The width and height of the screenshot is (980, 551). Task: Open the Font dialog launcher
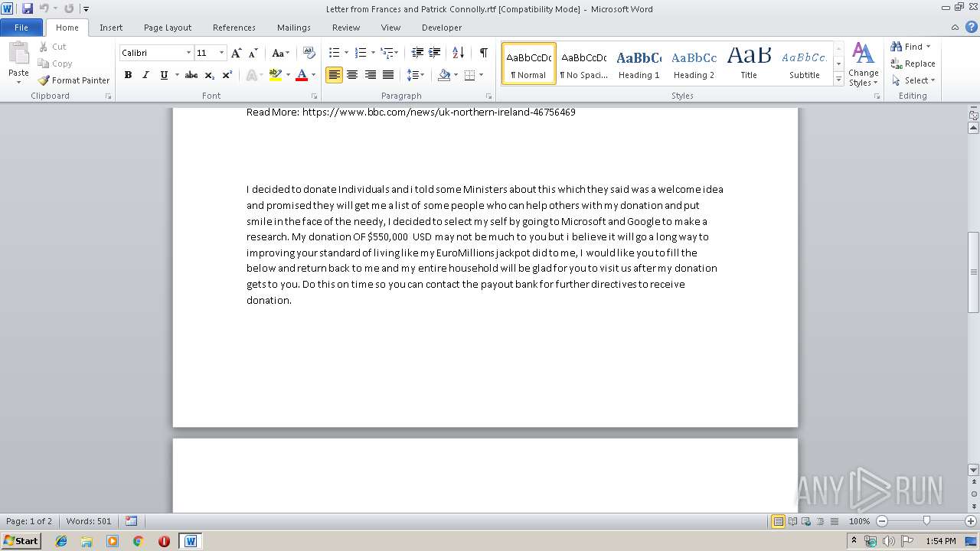click(315, 96)
